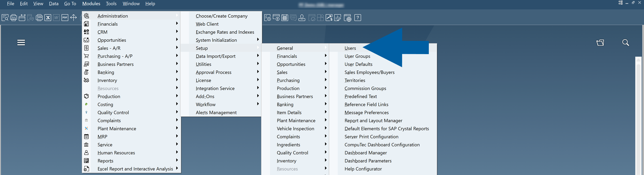Click the window alert toolbar icon

[276, 18]
